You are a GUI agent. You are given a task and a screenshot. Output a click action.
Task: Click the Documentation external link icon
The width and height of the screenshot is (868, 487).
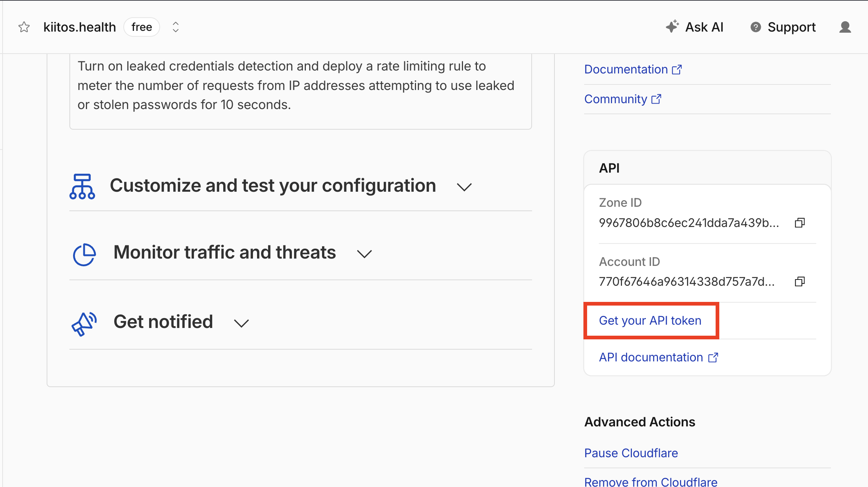(677, 69)
